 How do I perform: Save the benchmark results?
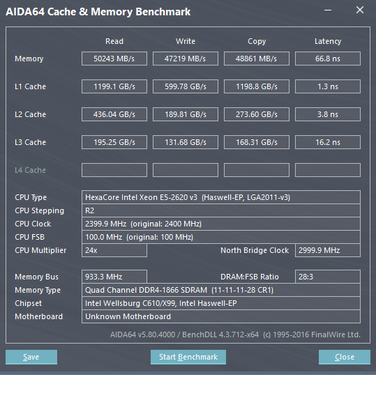click(x=31, y=357)
